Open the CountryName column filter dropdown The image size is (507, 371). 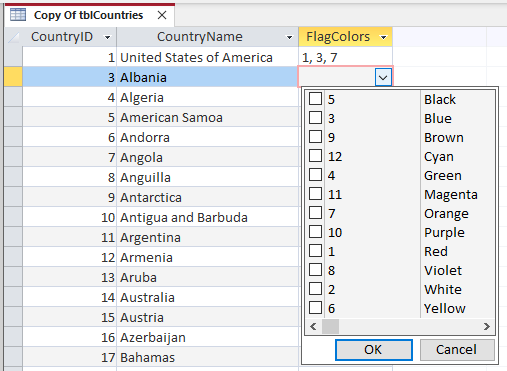tap(289, 37)
